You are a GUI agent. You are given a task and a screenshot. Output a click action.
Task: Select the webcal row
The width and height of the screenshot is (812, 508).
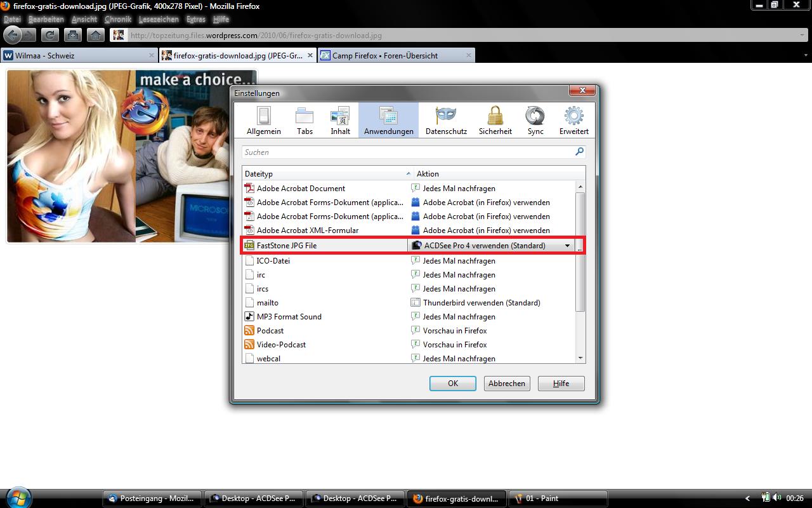pos(409,359)
